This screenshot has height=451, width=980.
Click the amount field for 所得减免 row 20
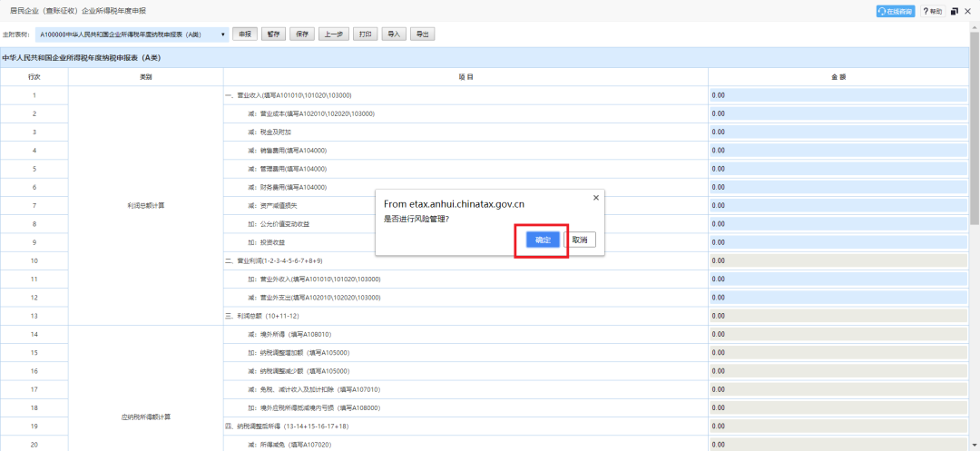click(838, 444)
